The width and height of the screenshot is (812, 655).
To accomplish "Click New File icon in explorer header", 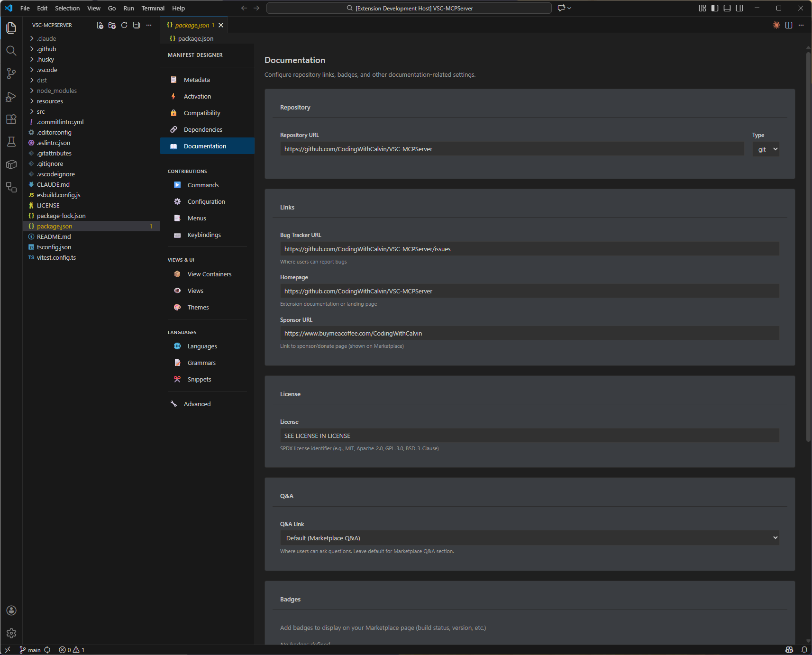I will pos(100,25).
